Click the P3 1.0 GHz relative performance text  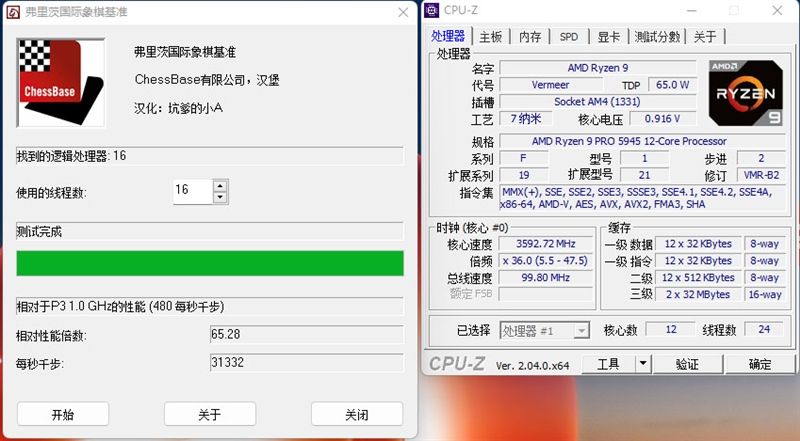click(120, 306)
